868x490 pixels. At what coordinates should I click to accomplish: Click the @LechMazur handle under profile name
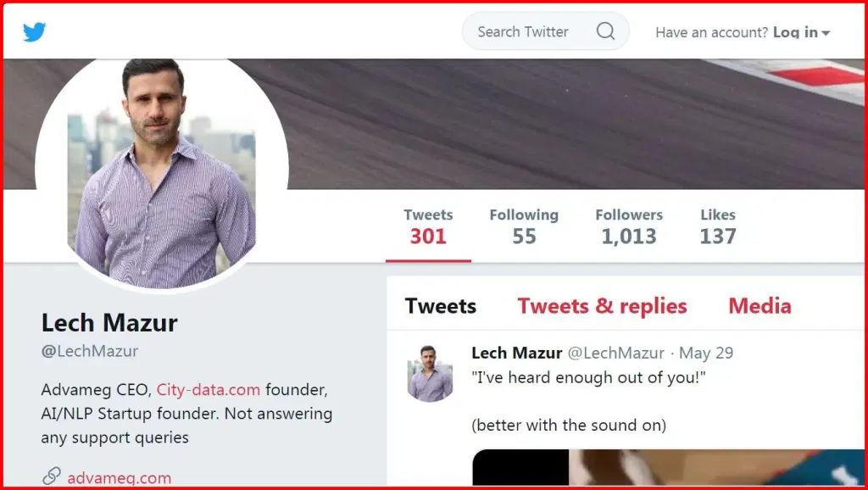[89, 351]
